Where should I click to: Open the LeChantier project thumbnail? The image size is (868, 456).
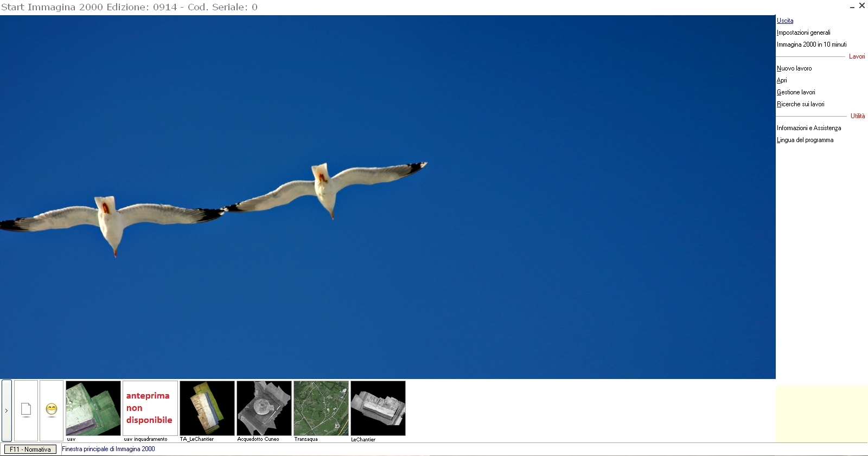click(378, 408)
